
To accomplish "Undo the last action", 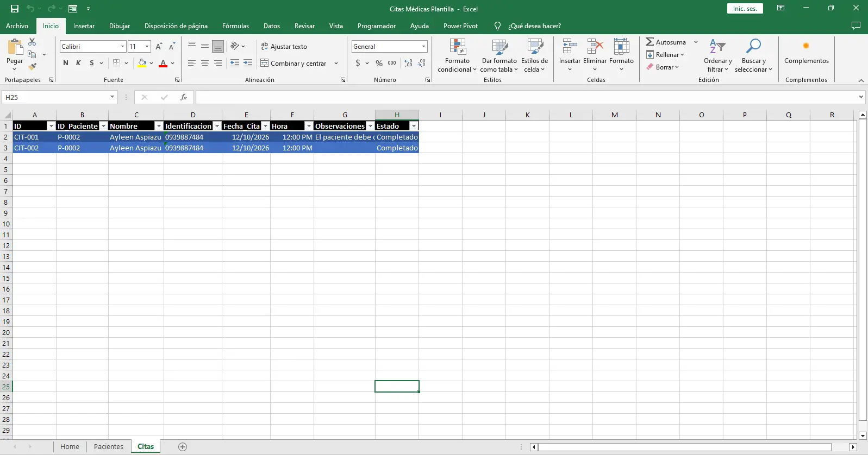I will click(x=30, y=9).
